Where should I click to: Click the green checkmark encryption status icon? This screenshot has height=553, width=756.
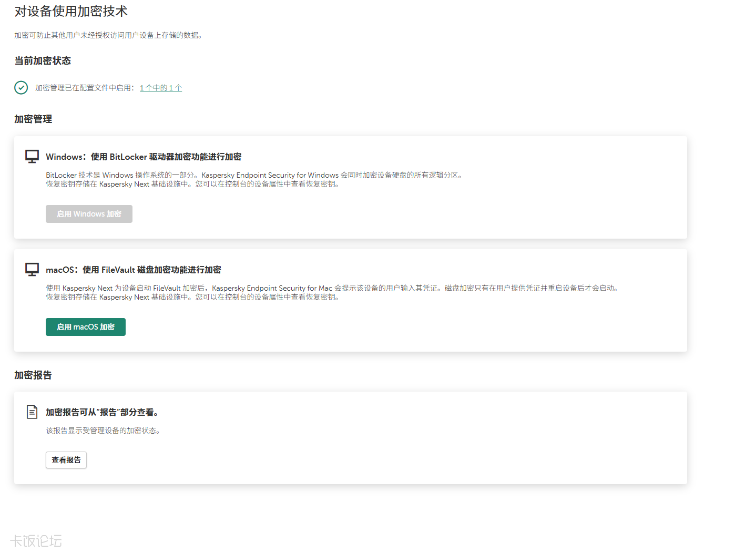pos(21,87)
